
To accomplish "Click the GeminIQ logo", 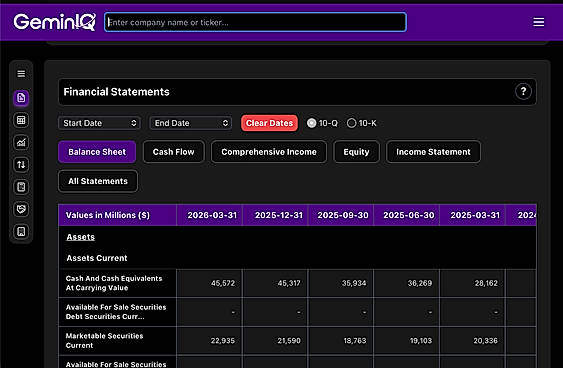I will (55, 22).
